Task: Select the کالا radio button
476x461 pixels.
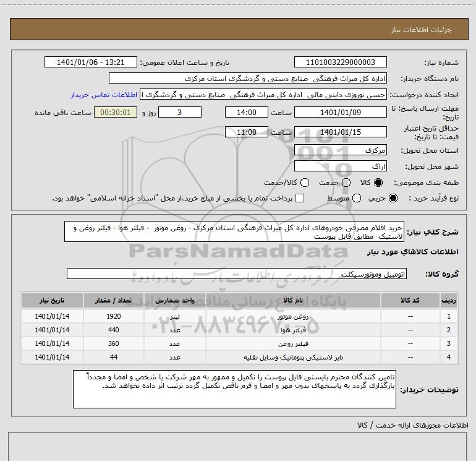Action: pos(378,183)
